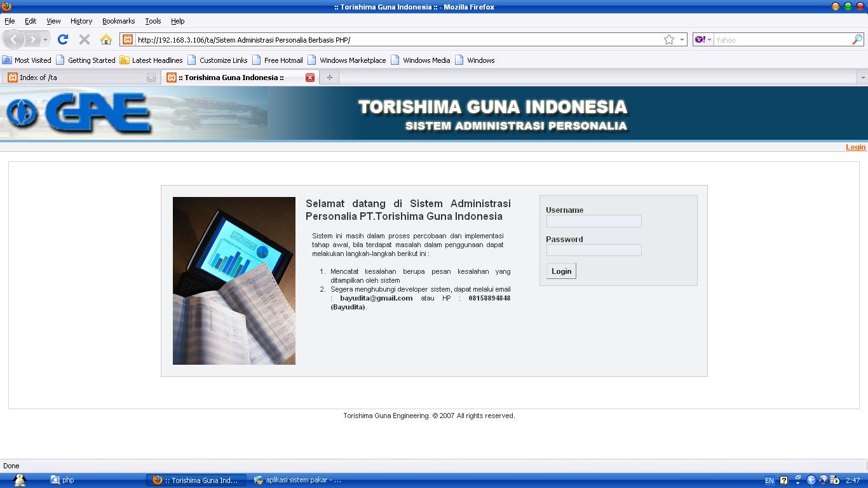This screenshot has height=488, width=868.
Task: Click the blue arrow tray icon
Action: [811, 480]
